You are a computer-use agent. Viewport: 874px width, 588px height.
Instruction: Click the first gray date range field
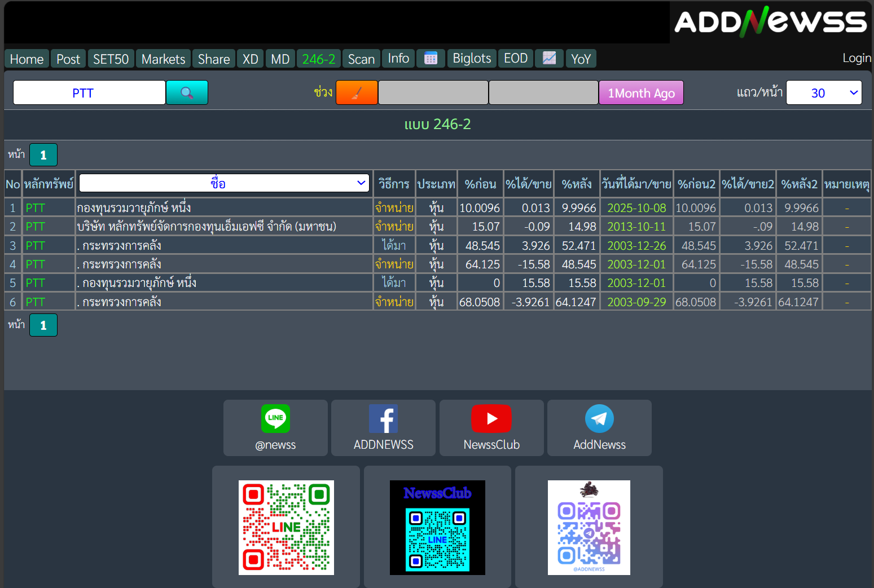(x=433, y=92)
